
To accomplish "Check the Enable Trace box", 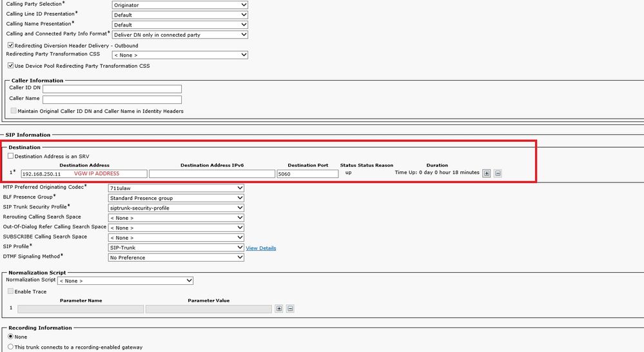I will 11,291.
